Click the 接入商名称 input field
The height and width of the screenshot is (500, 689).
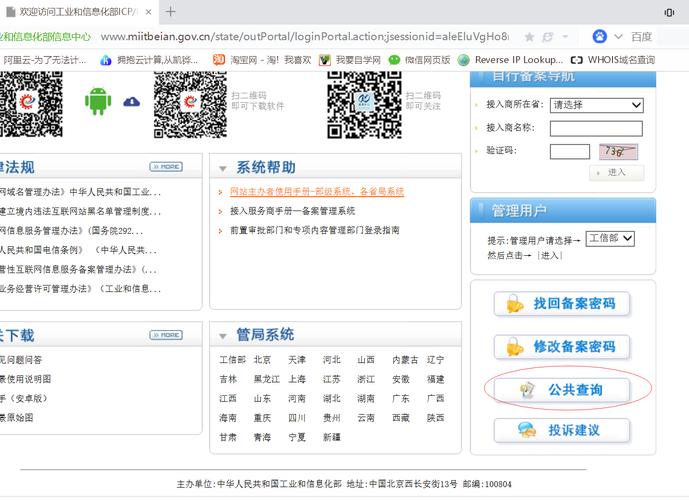(596, 128)
